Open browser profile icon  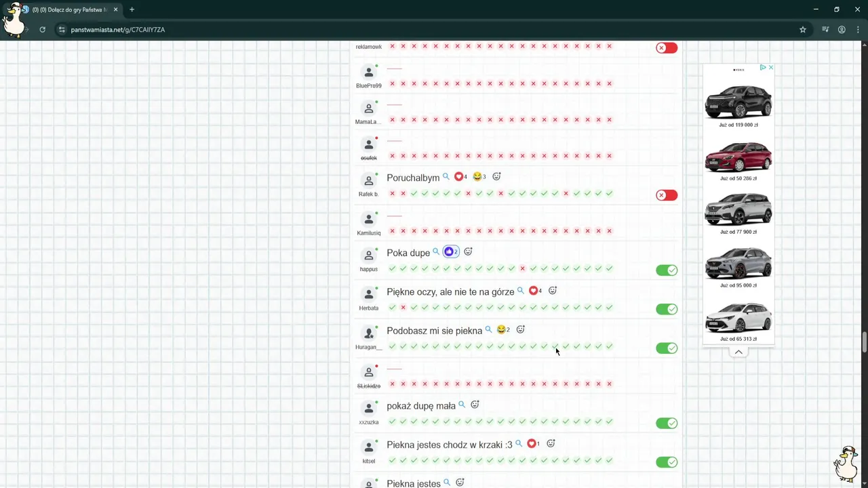coord(842,30)
